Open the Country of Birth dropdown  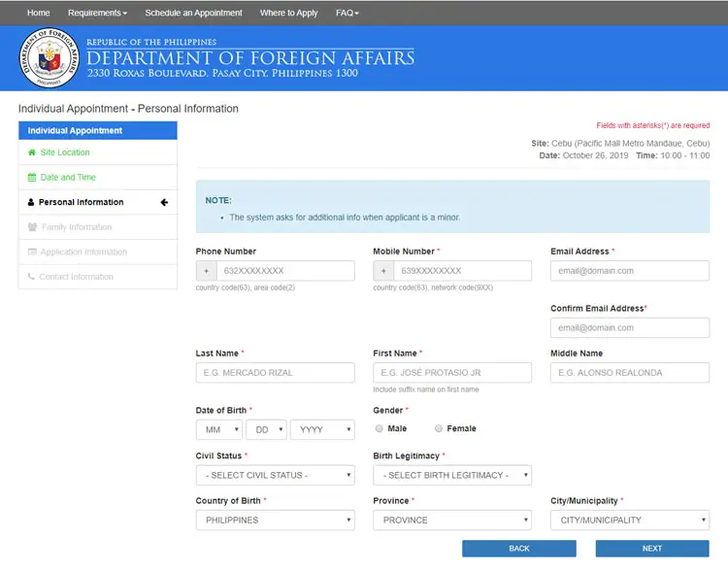coord(276,521)
